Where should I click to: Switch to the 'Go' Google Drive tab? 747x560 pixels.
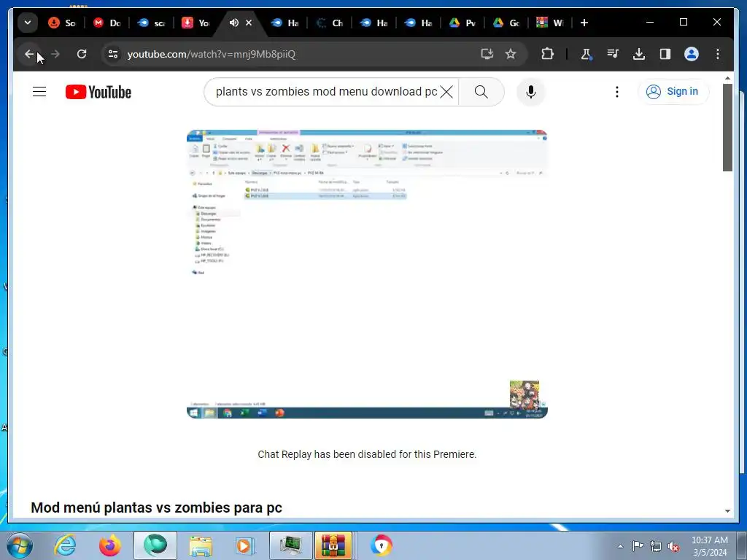point(507,23)
